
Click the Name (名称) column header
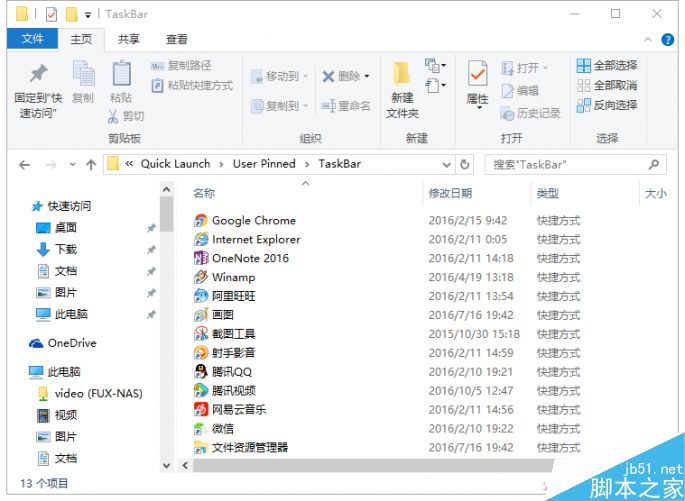coord(204,193)
